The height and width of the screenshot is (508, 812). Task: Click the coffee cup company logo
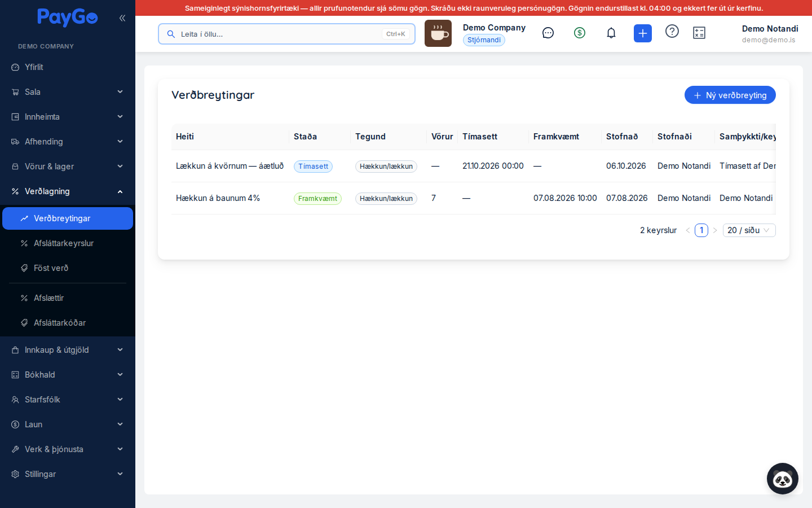(x=438, y=33)
